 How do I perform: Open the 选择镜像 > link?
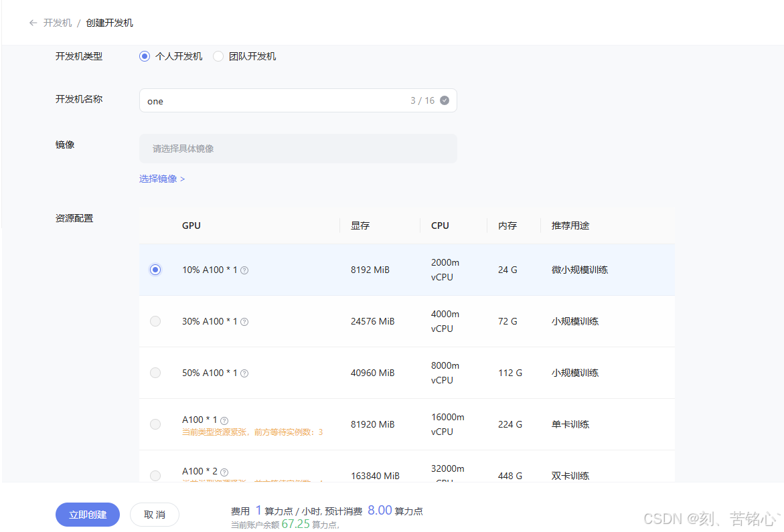coord(162,179)
